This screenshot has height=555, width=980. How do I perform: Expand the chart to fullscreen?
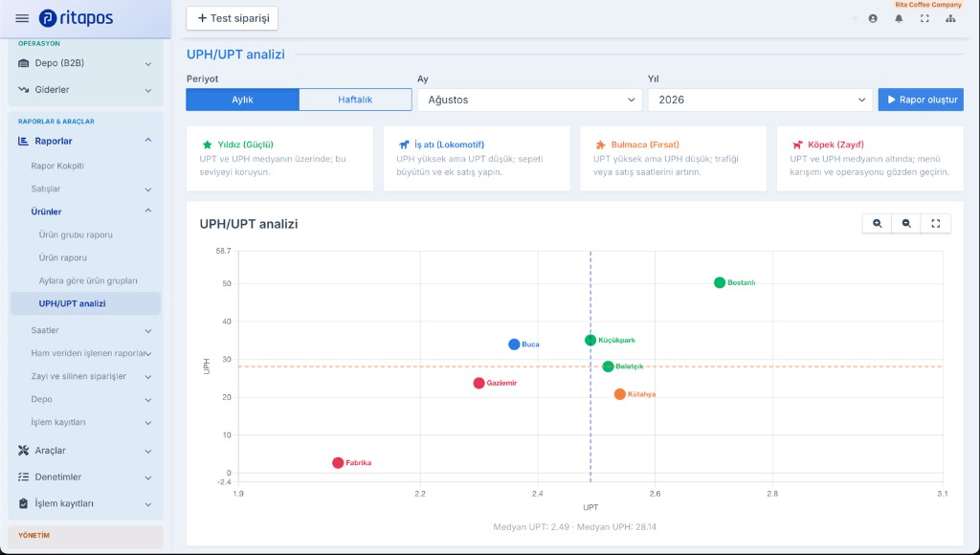click(x=936, y=224)
